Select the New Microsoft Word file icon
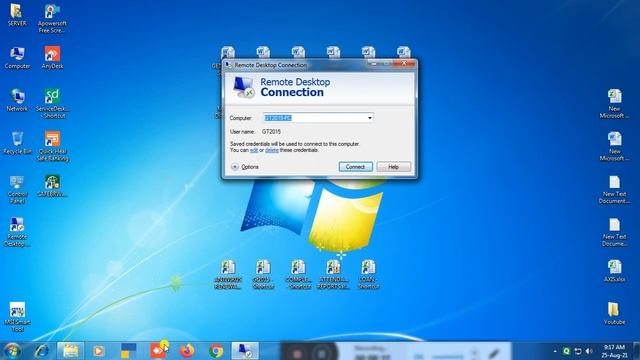 [x=614, y=146]
